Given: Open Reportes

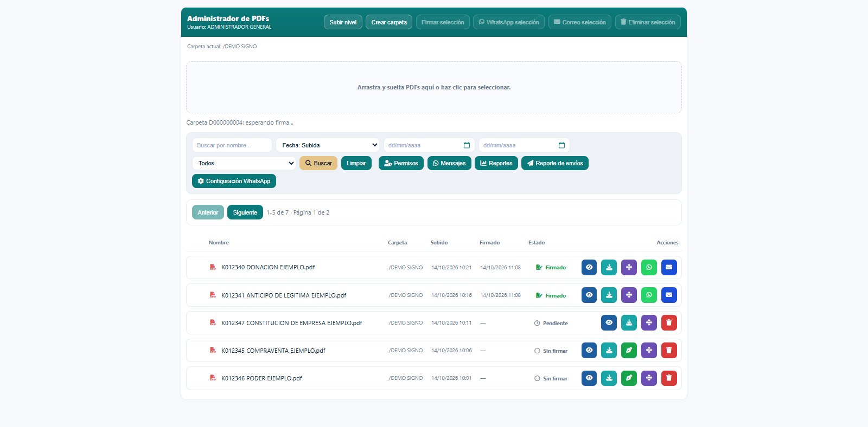Looking at the screenshot, I should [x=496, y=163].
